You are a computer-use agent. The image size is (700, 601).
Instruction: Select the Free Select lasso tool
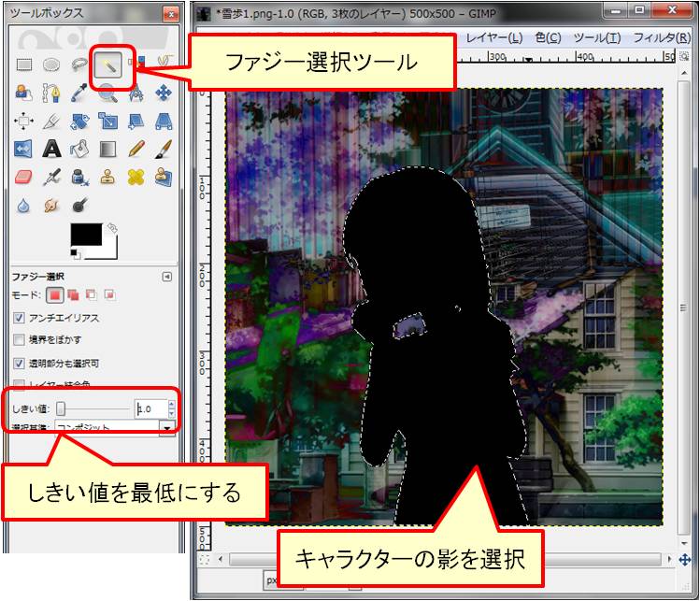point(79,64)
